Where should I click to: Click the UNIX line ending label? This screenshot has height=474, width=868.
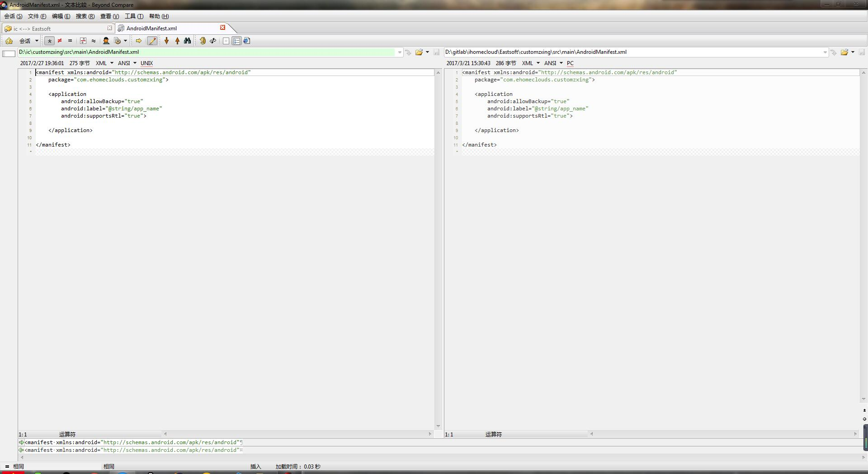click(x=146, y=63)
